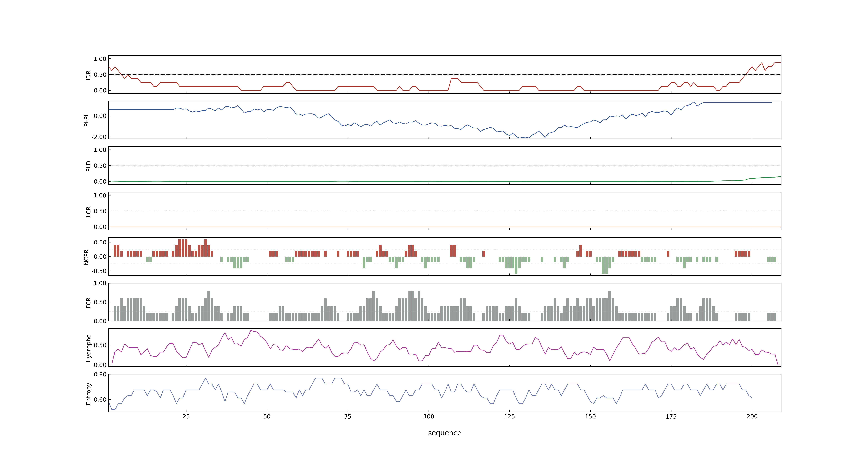The width and height of the screenshot is (868, 463).
Task: Click the 1.00 tick of the FCR panel
Action: point(100,283)
